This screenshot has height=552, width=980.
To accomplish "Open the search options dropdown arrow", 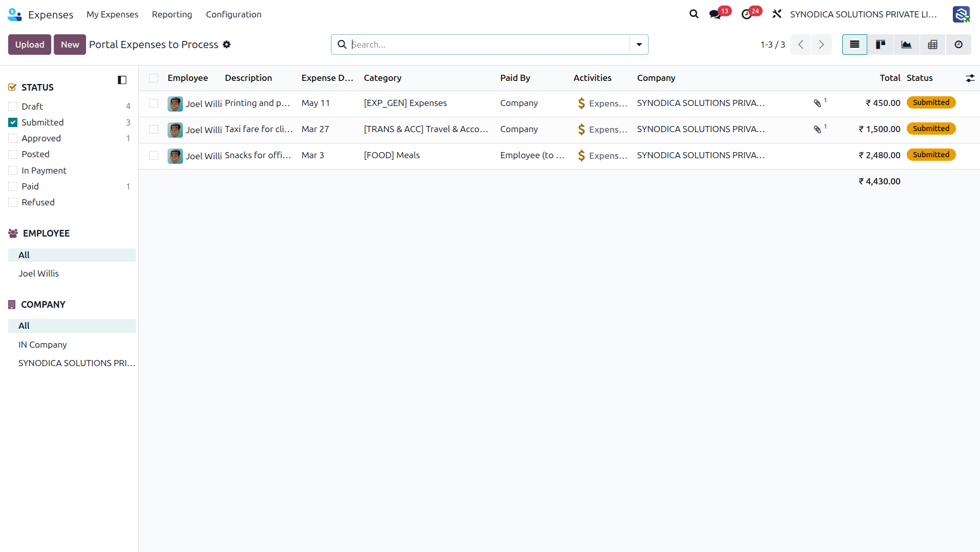I will pyautogui.click(x=639, y=45).
